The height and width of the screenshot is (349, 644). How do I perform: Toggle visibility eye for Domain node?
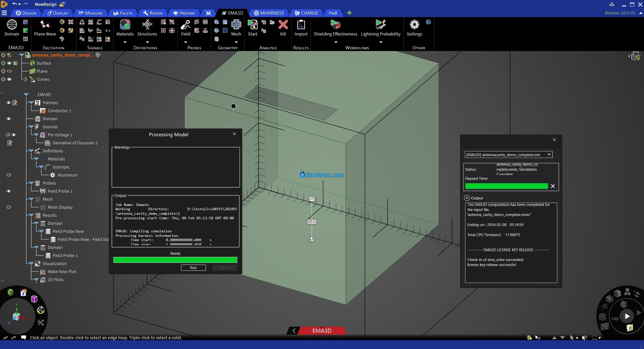pos(9,119)
